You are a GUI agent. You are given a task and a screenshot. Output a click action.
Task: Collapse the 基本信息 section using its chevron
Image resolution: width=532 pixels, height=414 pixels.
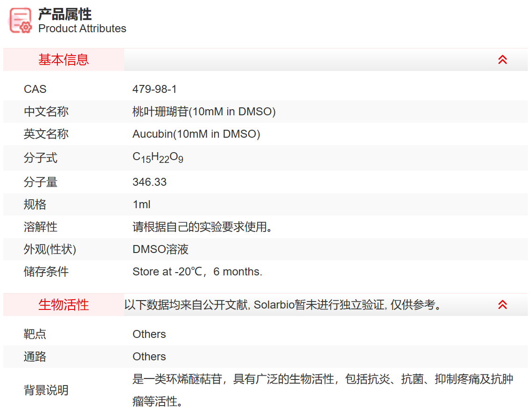pos(503,59)
